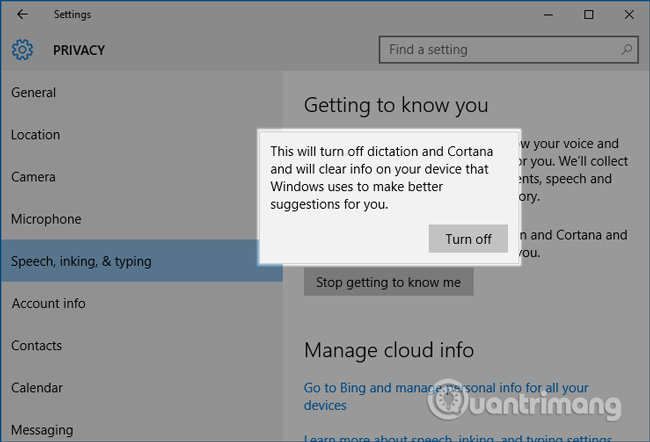
Task: Click the Privacy gear icon
Action: click(22, 50)
